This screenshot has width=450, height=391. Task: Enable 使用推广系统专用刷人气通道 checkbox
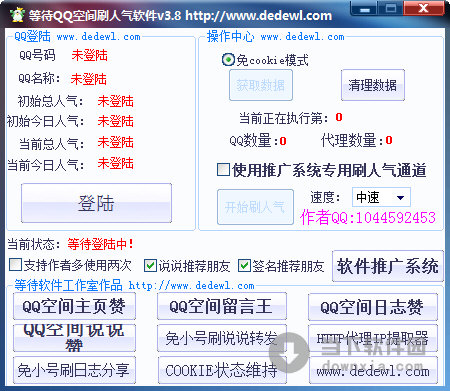[x=223, y=170]
